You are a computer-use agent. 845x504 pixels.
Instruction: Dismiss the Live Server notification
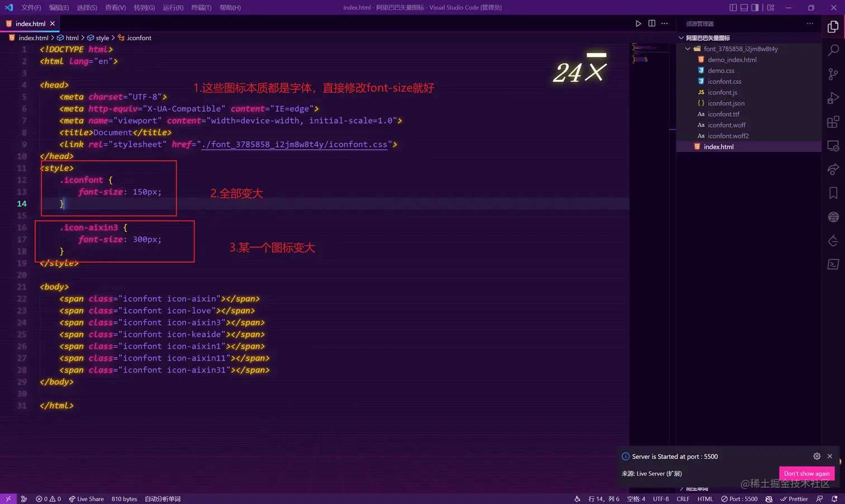(x=830, y=457)
